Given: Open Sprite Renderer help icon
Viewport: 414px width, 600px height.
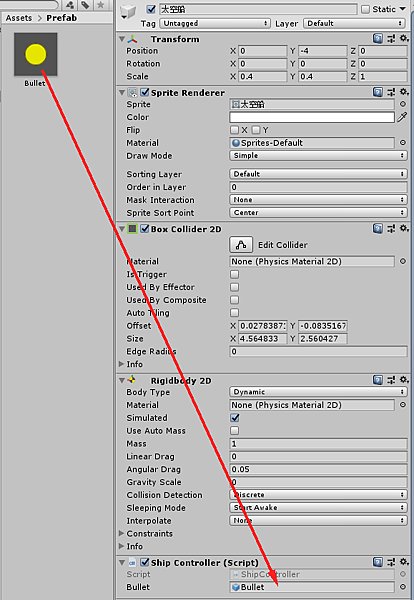Looking at the screenshot, I should (x=377, y=92).
